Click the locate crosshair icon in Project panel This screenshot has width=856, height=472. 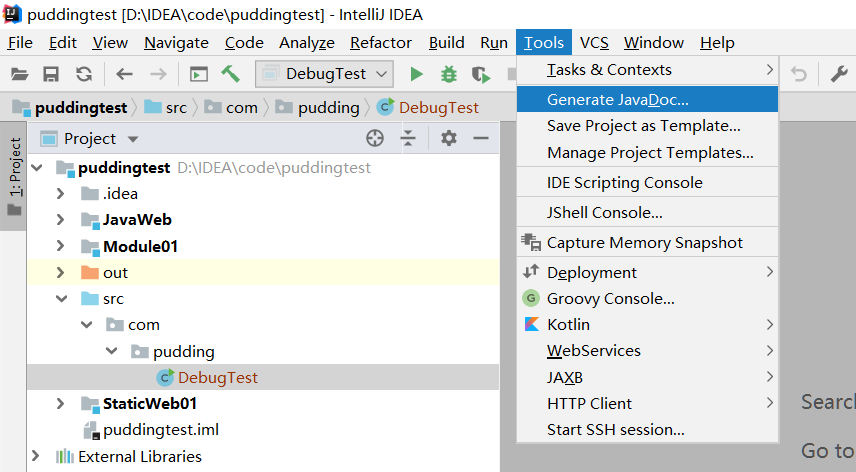[x=375, y=139]
